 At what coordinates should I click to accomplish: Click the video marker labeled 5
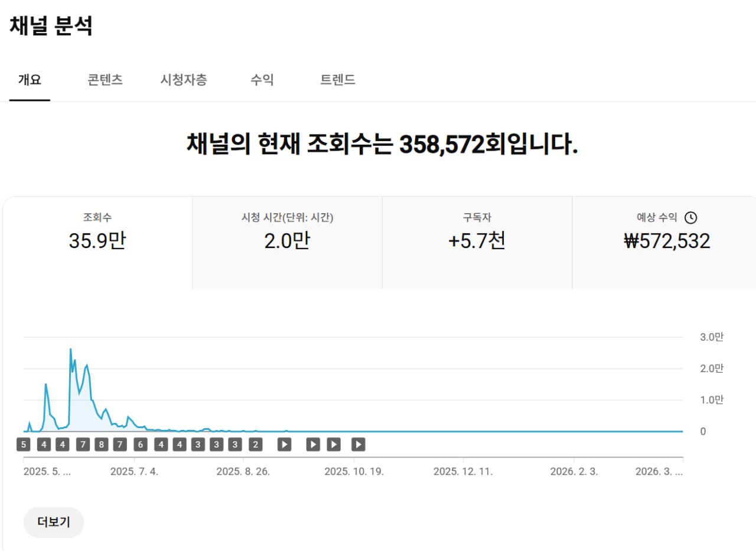24,445
